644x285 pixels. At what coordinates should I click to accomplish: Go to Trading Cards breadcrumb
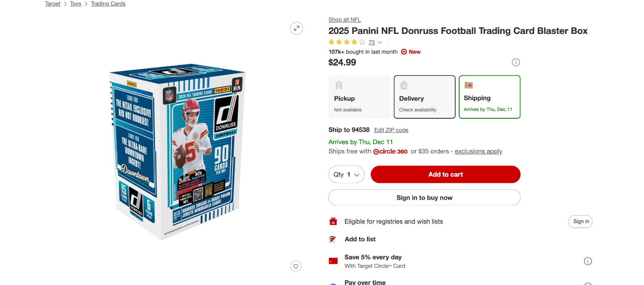pos(108,4)
